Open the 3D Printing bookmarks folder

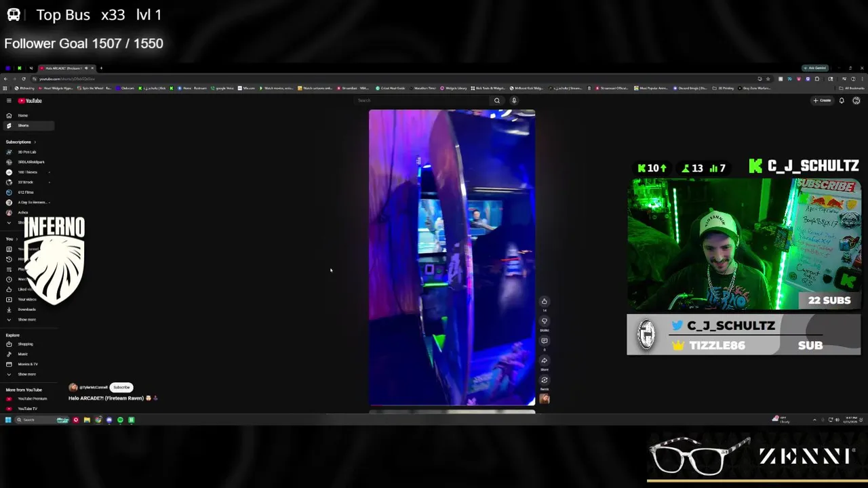[x=724, y=88]
